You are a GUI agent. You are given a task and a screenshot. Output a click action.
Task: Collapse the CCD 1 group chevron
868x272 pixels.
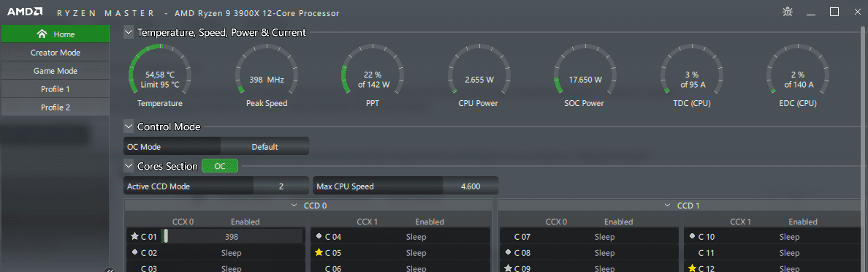(x=668, y=205)
